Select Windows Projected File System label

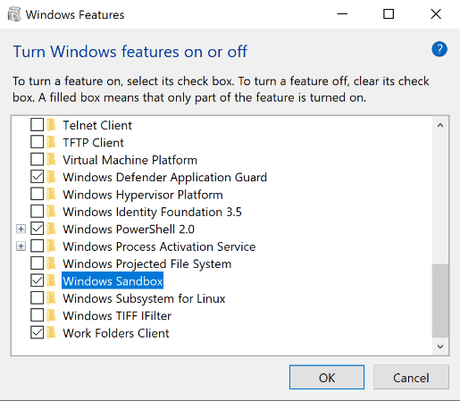[147, 264]
